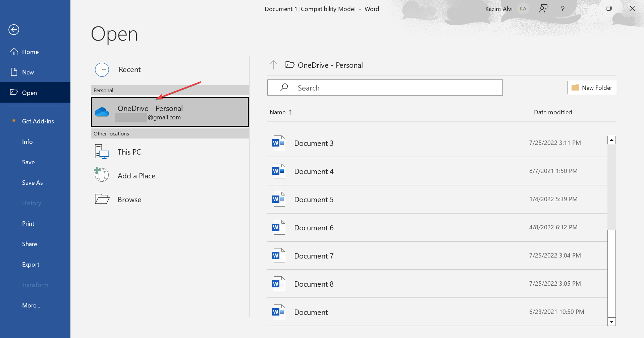Click the up arrow to go up one folder level

click(273, 65)
